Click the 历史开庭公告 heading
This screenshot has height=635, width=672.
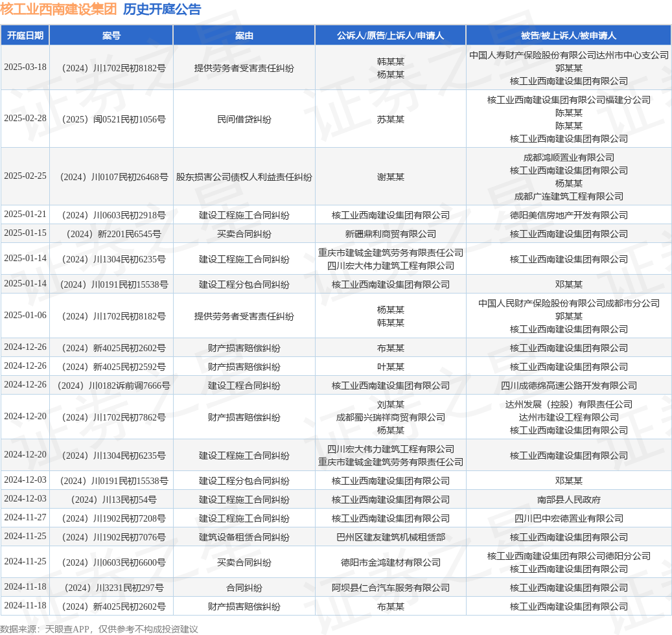[162, 10]
